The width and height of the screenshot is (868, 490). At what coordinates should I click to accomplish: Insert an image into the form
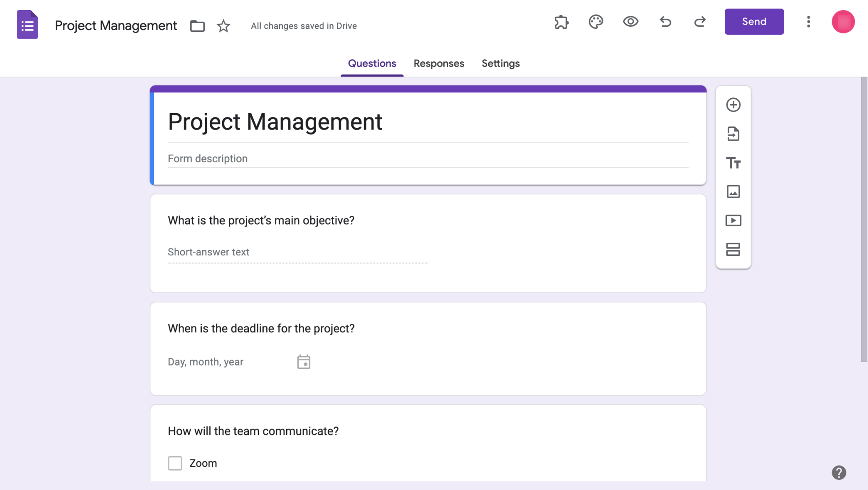click(733, 191)
